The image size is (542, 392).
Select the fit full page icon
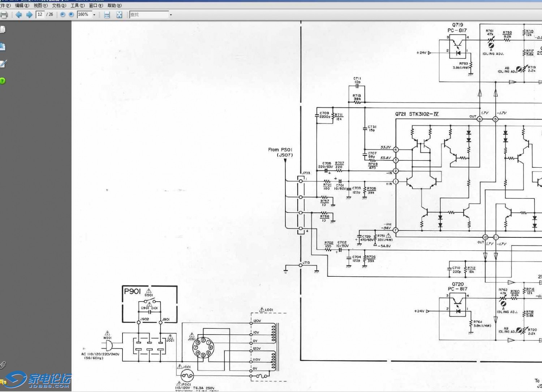[119, 15]
